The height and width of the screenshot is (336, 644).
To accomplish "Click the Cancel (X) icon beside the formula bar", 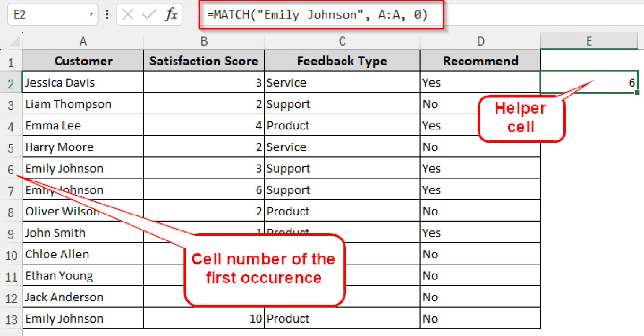I will tap(128, 14).
